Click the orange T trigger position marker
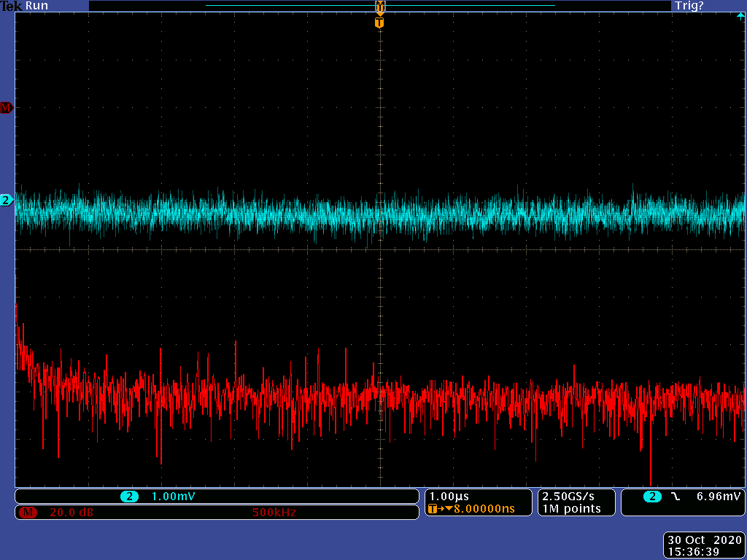 (x=379, y=23)
